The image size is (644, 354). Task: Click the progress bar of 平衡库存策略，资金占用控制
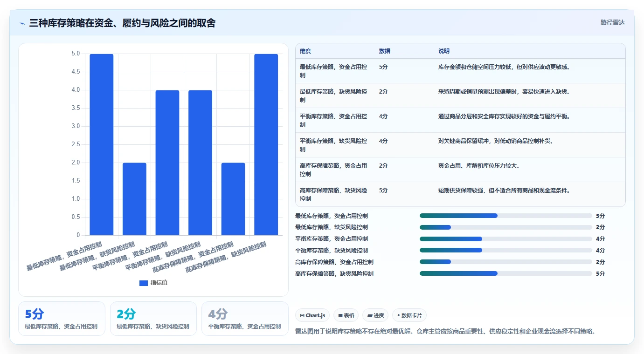[506, 239]
